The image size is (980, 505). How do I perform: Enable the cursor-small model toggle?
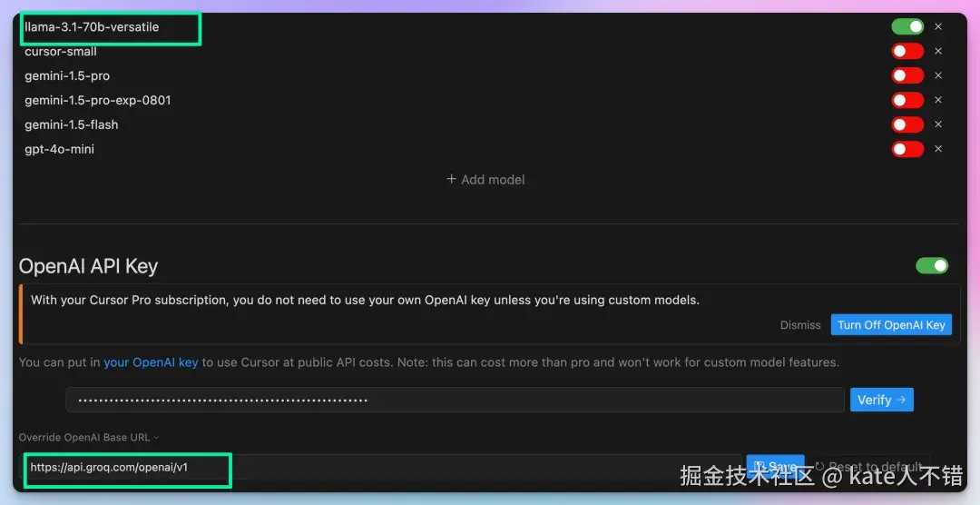tap(907, 51)
